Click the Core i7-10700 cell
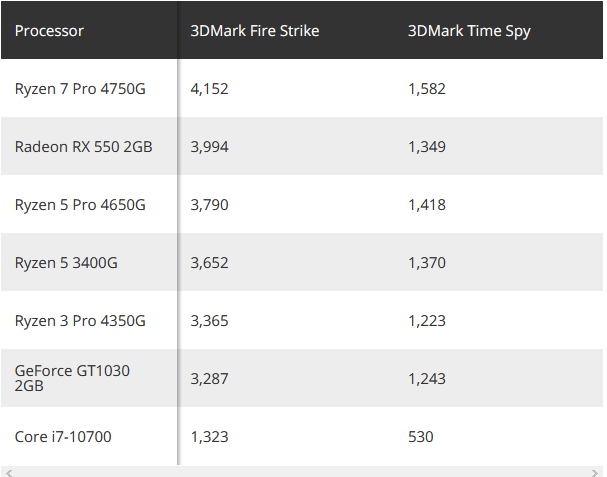Viewport: 607px width, 477px height. 62,436
